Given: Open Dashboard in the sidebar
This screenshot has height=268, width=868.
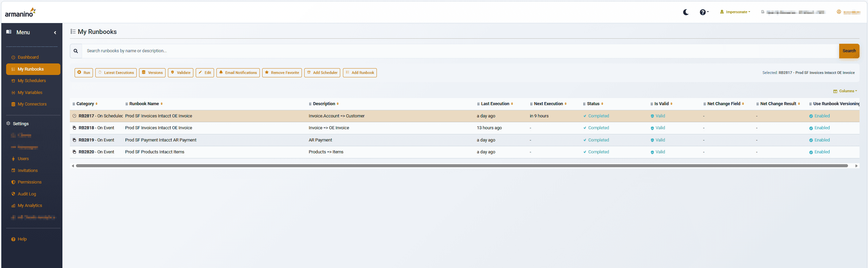Looking at the screenshot, I should coord(28,57).
